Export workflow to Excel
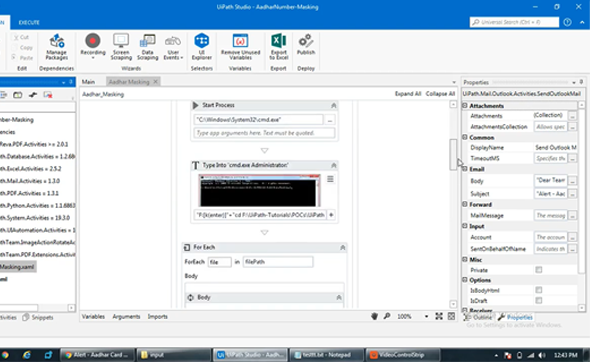 (x=278, y=47)
